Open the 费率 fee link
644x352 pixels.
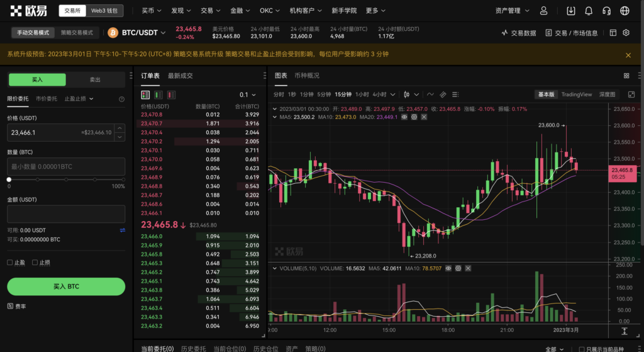click(17, 307)
